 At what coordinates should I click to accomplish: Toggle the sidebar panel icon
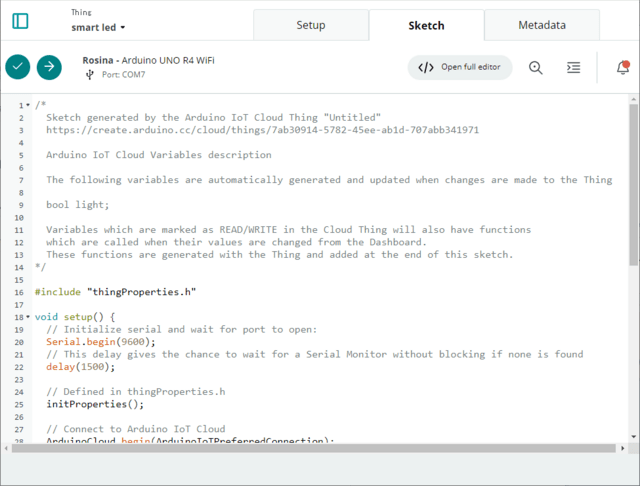coord(20,21)
